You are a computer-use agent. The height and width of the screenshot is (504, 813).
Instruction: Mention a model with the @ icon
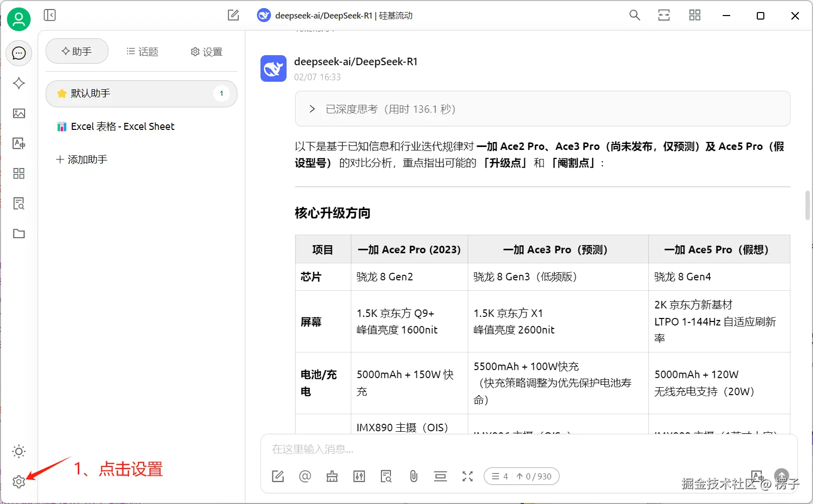pyautogui.click(x=305, y=476)
